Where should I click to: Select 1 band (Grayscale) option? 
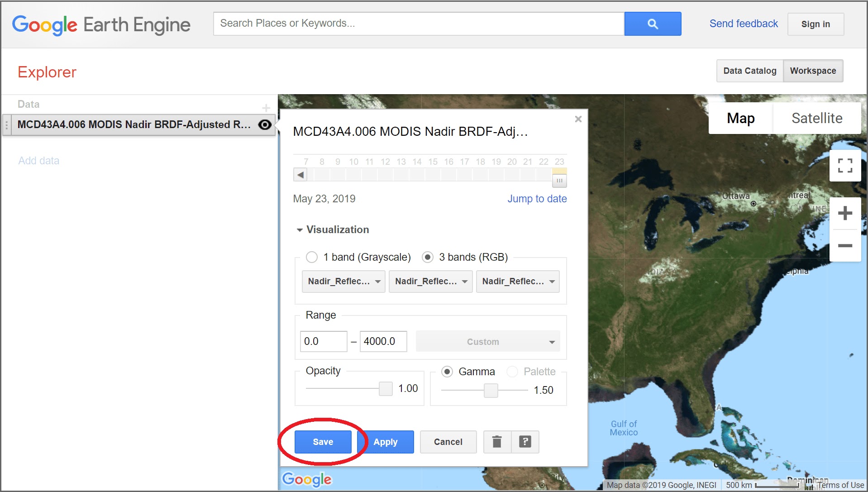coord(312,257)
